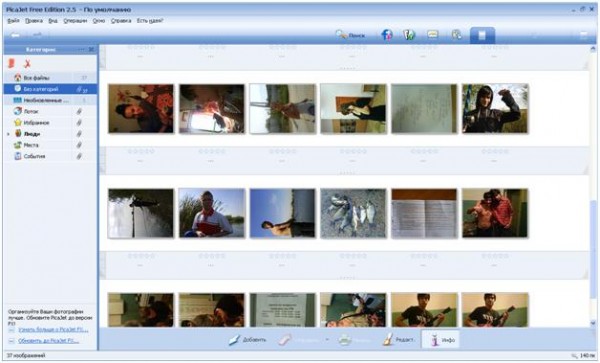Viewport: 600px width, 363px height.
Task: Click the highlighted thumbnail view toolbar button
Action: pos(482,36)
